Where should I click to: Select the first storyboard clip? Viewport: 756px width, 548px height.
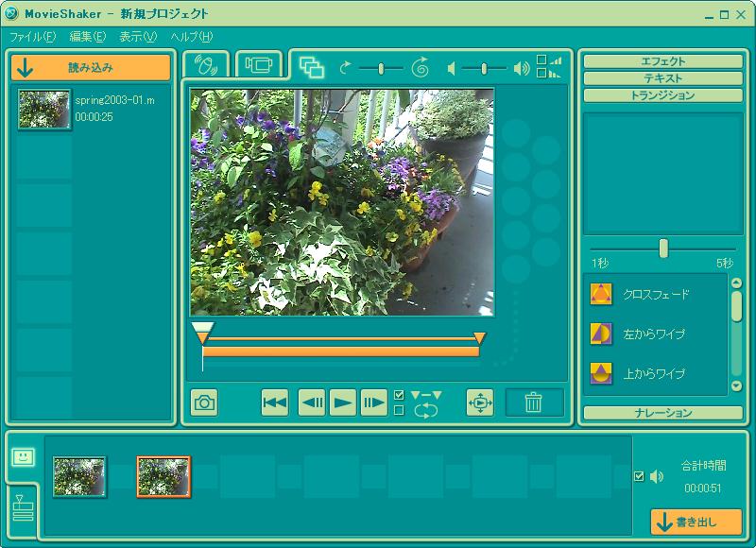(79, 477)
